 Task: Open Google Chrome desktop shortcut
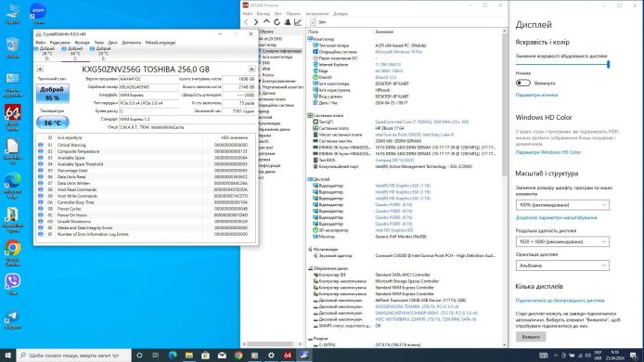tap(13, 252)
